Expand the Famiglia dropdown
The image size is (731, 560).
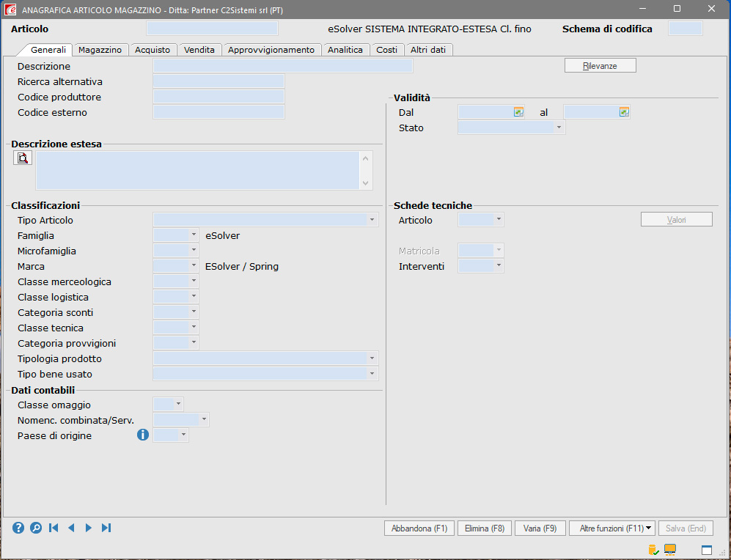pos(194,235)
